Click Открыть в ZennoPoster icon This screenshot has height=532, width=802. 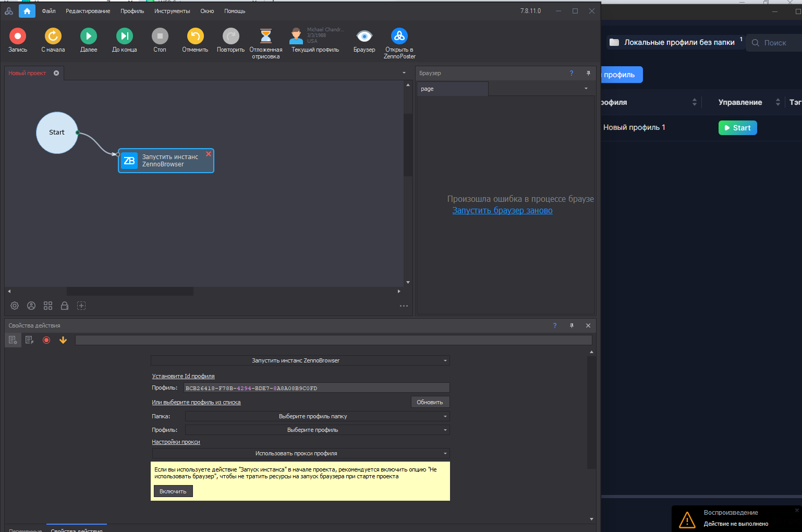coord(399,36)
